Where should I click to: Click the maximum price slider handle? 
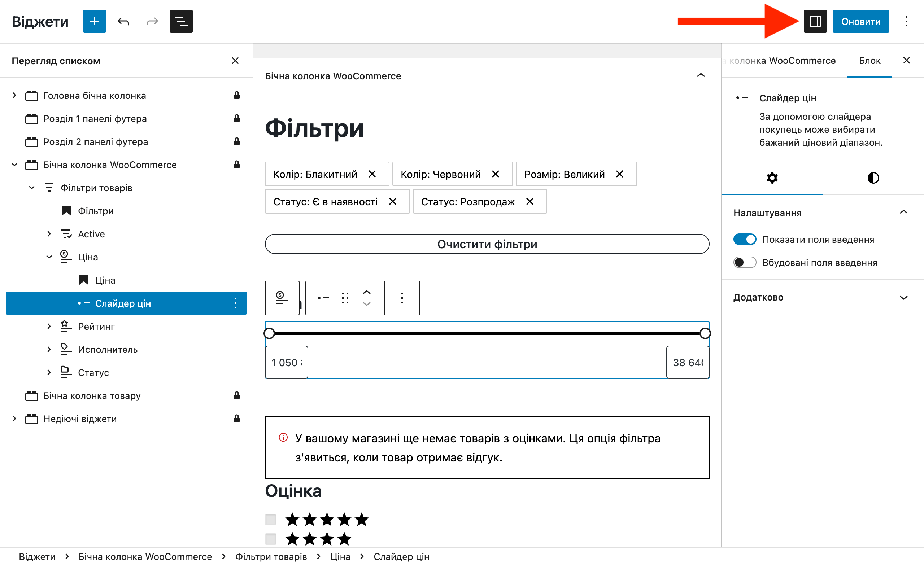click(x=705, y=333)
